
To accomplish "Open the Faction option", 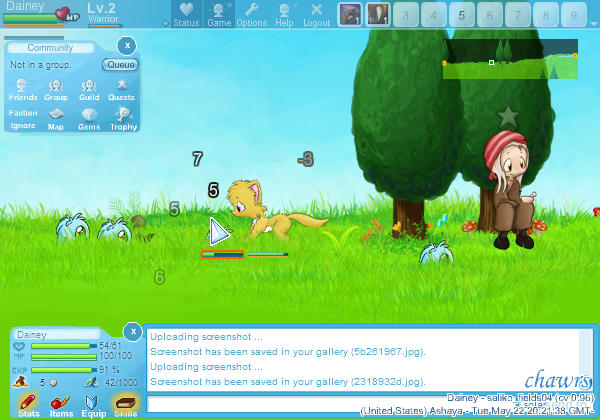I will (23, 113).
